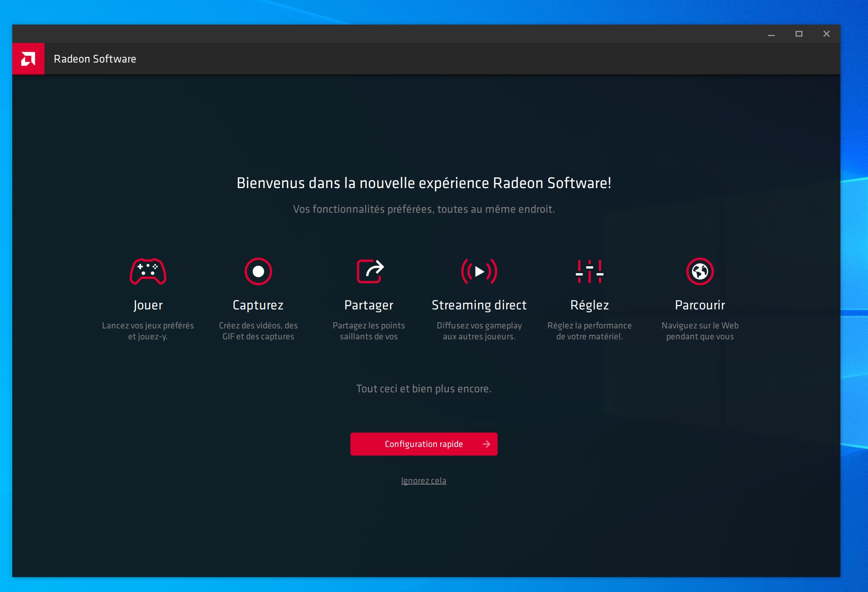This screenshot has width=868, height=592.
Task: Click the Ignorez cela link
Action: [x=423, y=480]
